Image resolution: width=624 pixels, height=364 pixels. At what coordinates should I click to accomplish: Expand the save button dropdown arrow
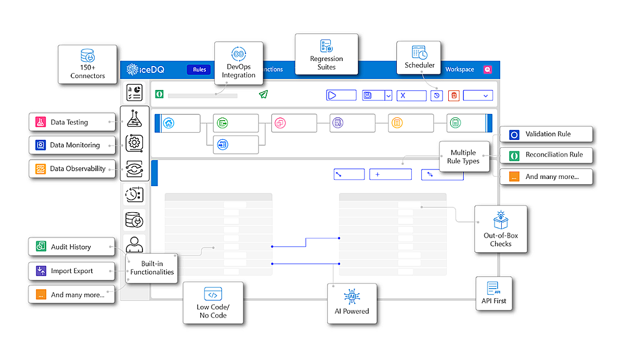pyautogui.click(x=388, y=96)
